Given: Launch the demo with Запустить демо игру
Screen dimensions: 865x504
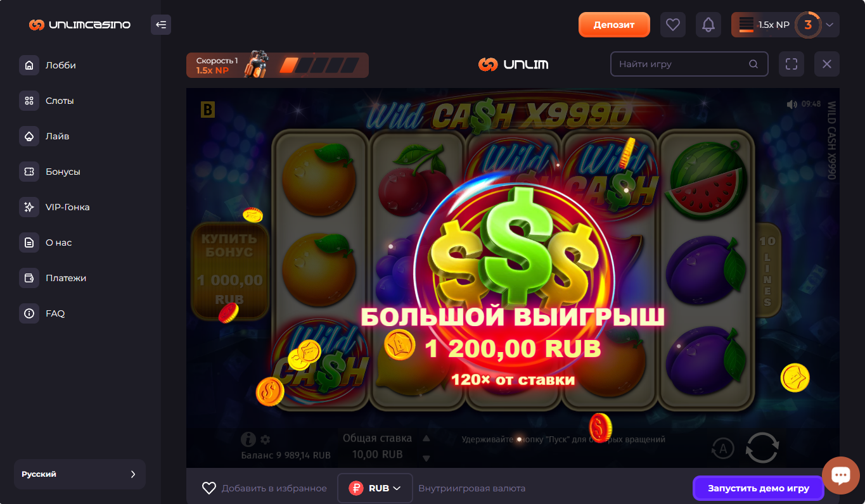Looking at the screenshot, I should (x=759, y=488).
